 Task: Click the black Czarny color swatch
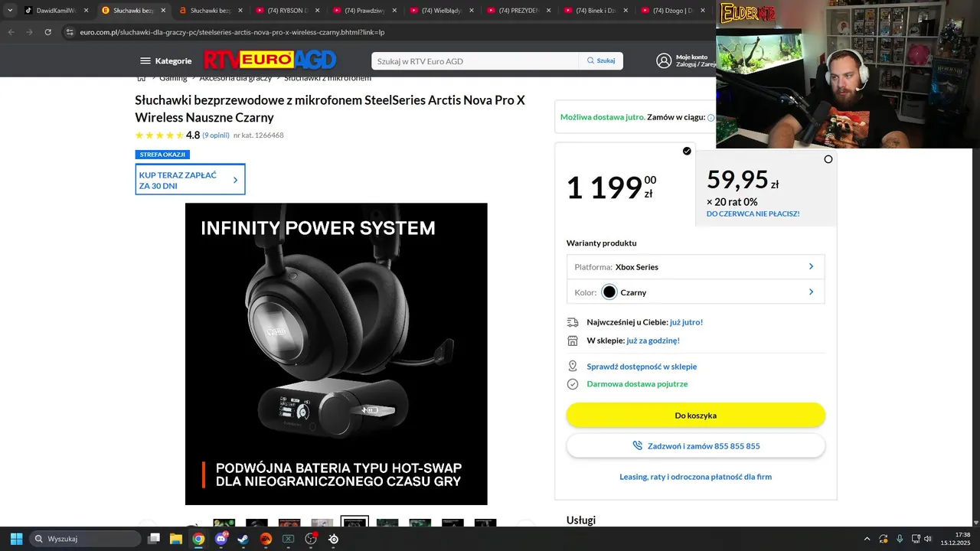(609, 292)
